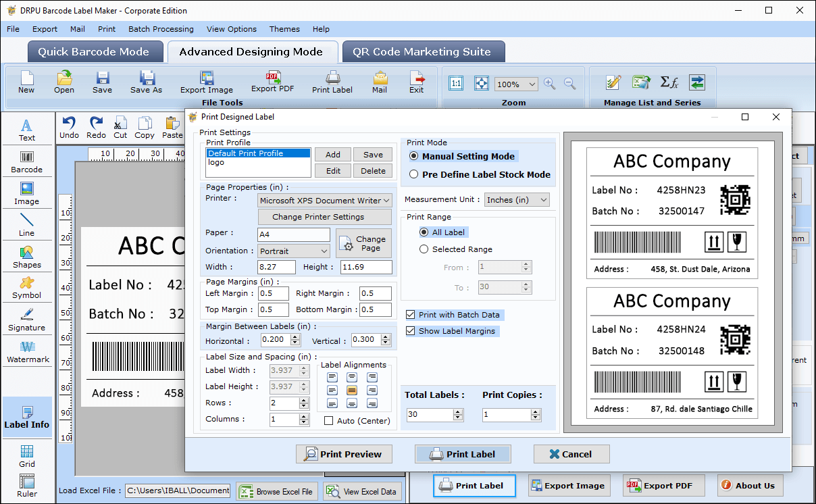Screen dimensions: 816x504
Task: Select the Text tool in sidebar
Action: [27, 130]
